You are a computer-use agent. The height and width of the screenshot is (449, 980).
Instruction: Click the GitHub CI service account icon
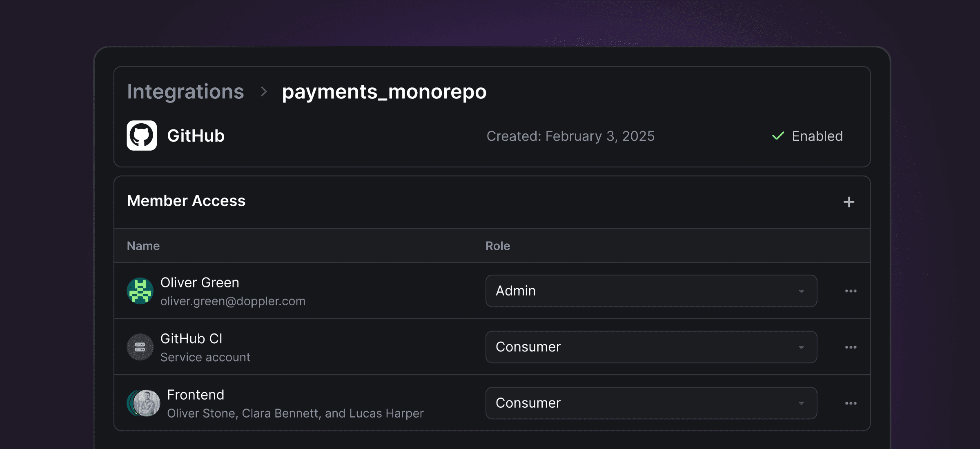coord(140,347)
